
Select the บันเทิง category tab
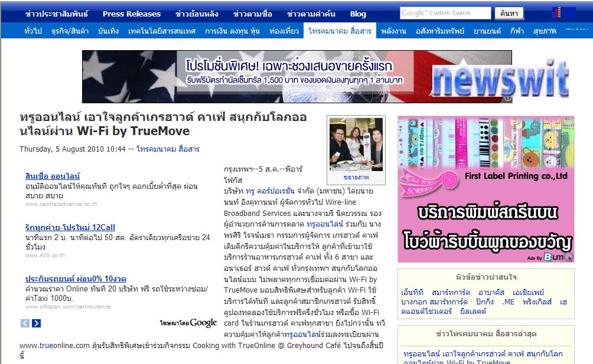pyautogui.click(x=108, y=31)
